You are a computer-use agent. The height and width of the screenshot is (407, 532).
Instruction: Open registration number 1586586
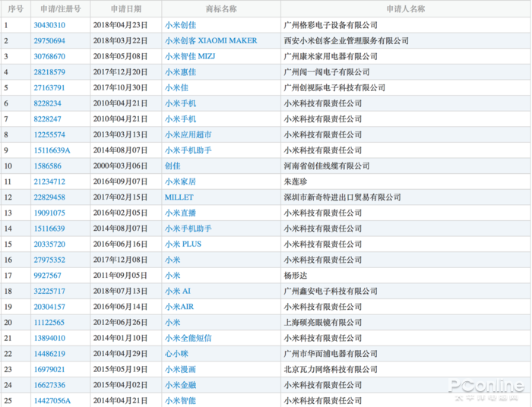point(47,166)
